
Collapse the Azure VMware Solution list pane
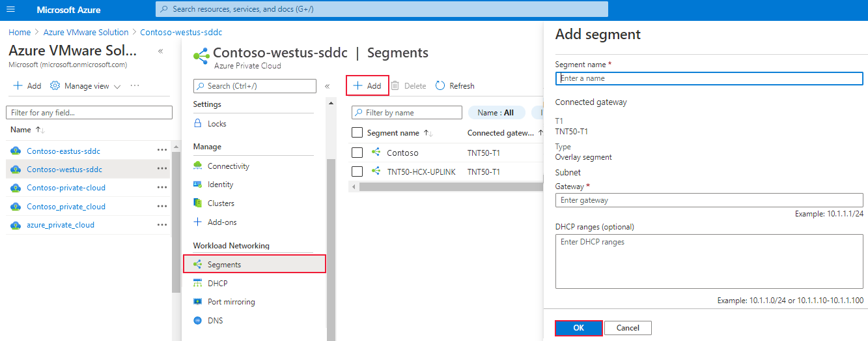[x=160, y=51]
